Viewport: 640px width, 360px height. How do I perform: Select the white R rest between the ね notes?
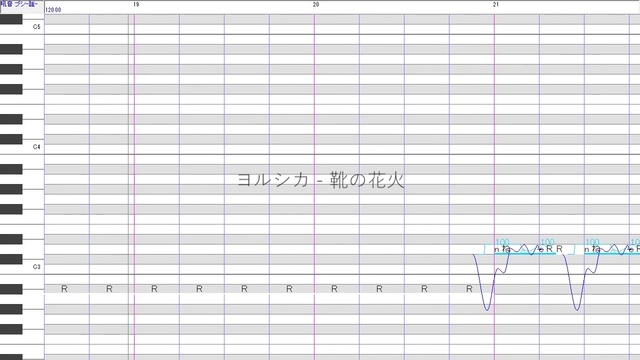[565, 249]
